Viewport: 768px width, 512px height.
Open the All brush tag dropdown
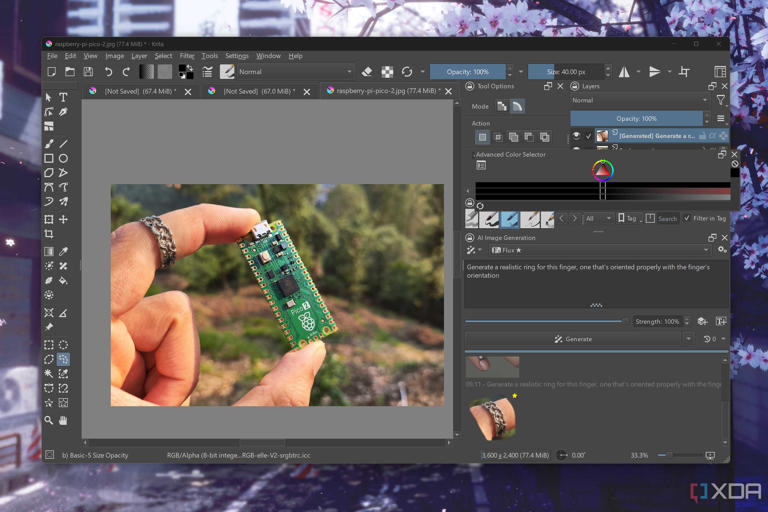coord(598,219)
